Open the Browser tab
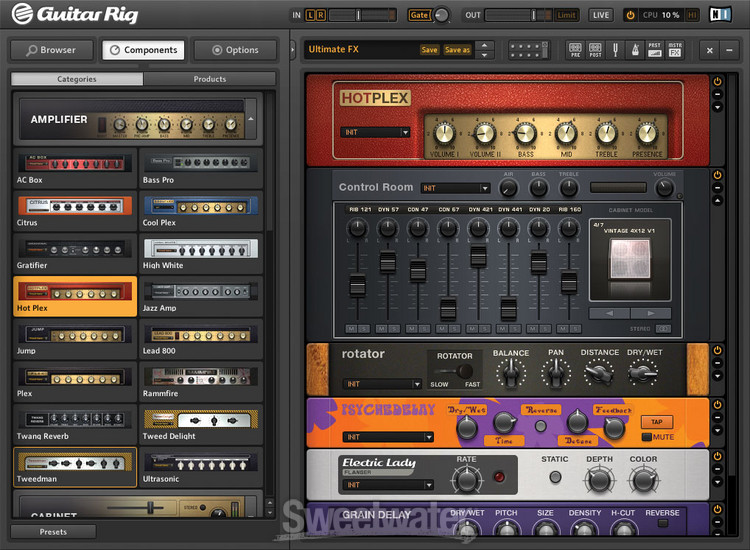Image resolution: width=750 pixels, height=550 pixels. 52,50
